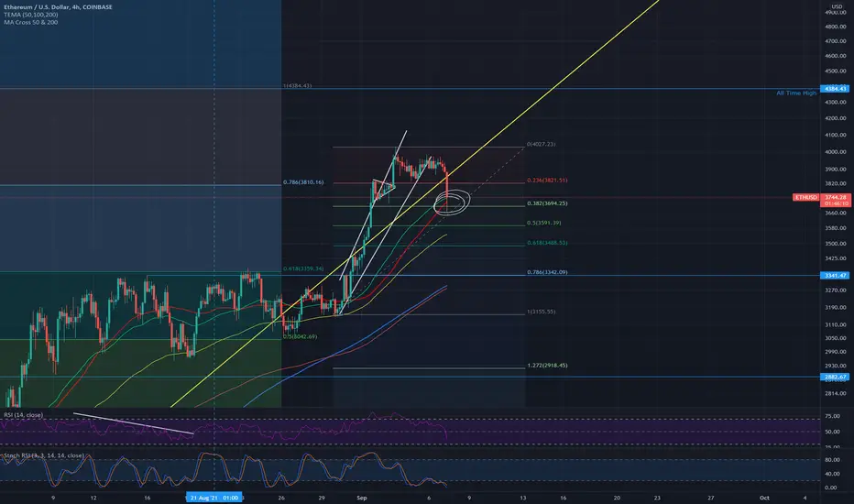Click the 27 date label on time axis
Image resolution: width=854 pixels, height=504 pixels.
tap(711, 498)
